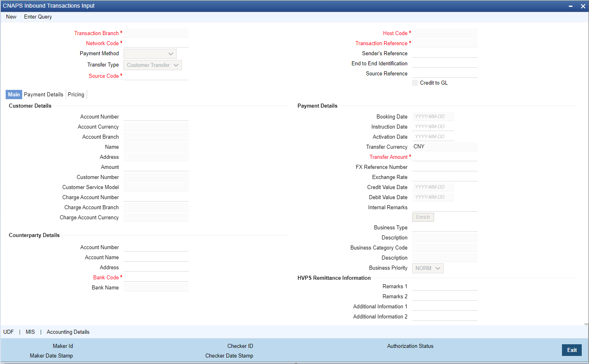Click the Business Type field
The height and width of the screenshot is (364, 589).
click(x=445, y=227)
